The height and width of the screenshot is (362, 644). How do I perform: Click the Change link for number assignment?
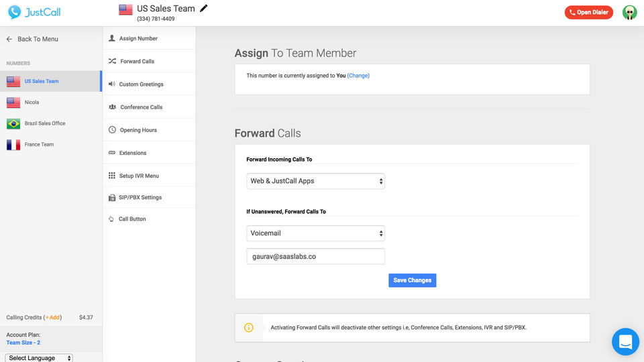358,76
